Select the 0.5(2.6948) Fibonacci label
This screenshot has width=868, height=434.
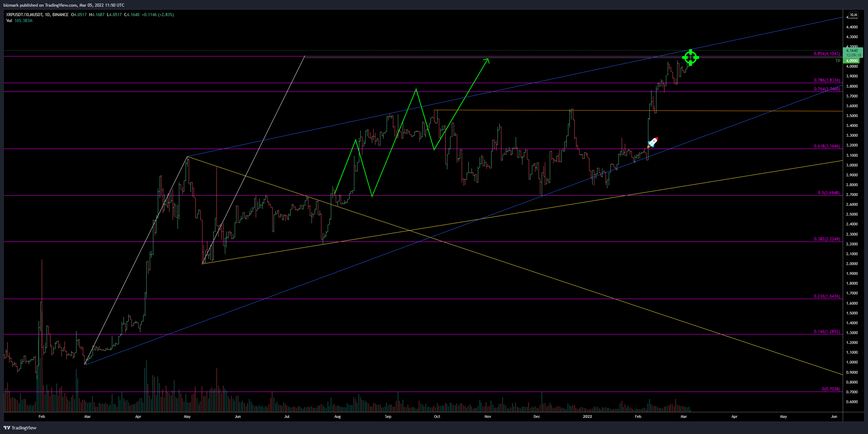click(829, 193)
